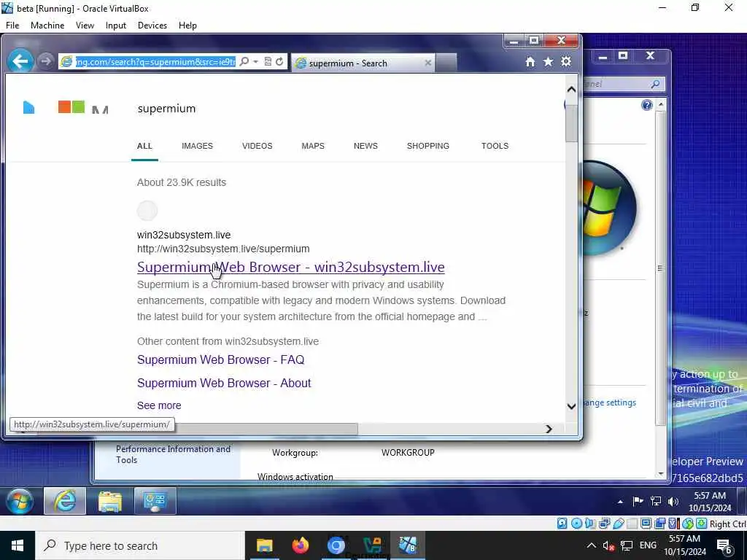Click VirtualBox hard disk activity indicator
Screen dimensions: 747x560
[562, 524]
